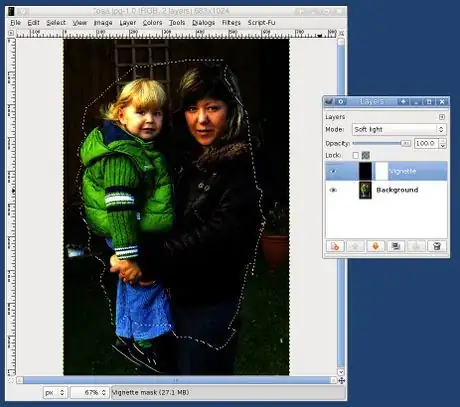This screenshot has height=407, width=460.
Task: Select the Vignette layer black thumbnail
Action: 365,171
